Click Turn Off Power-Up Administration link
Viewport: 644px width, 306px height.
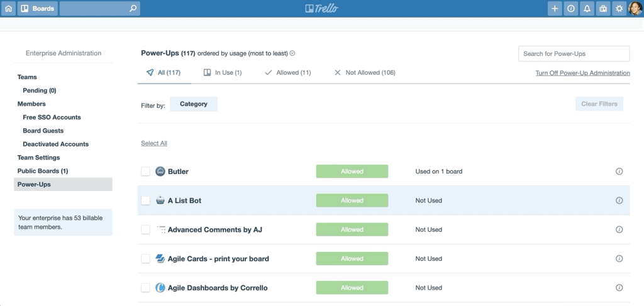point(582,73)
